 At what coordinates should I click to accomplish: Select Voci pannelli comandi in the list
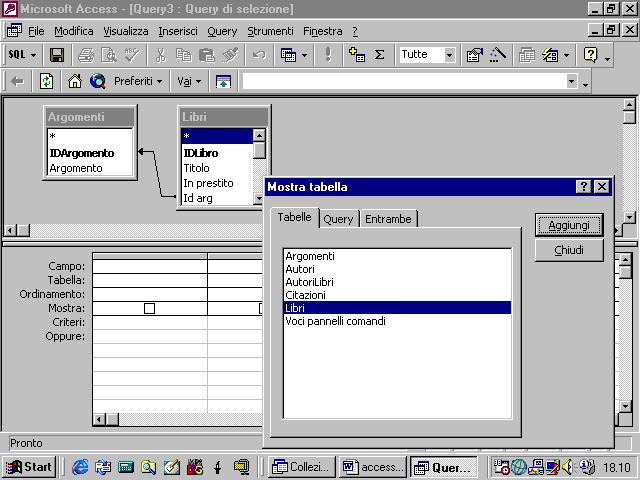397,321
